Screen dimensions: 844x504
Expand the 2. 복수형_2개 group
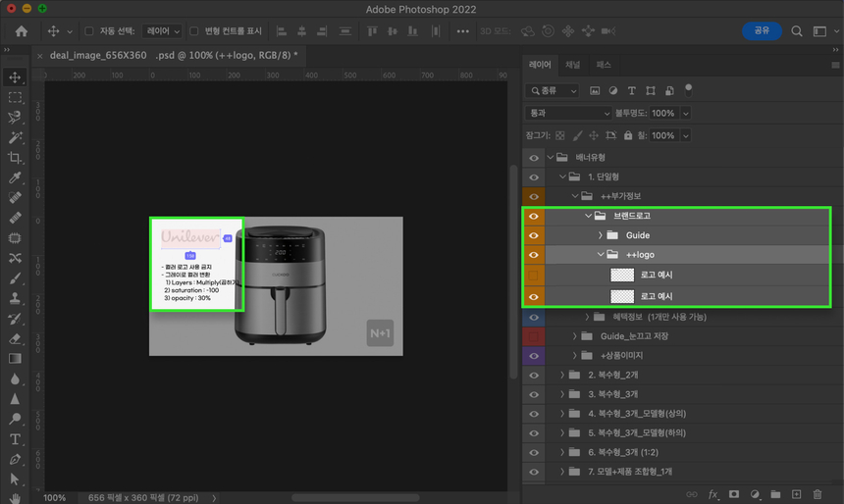tap(562, 376)
